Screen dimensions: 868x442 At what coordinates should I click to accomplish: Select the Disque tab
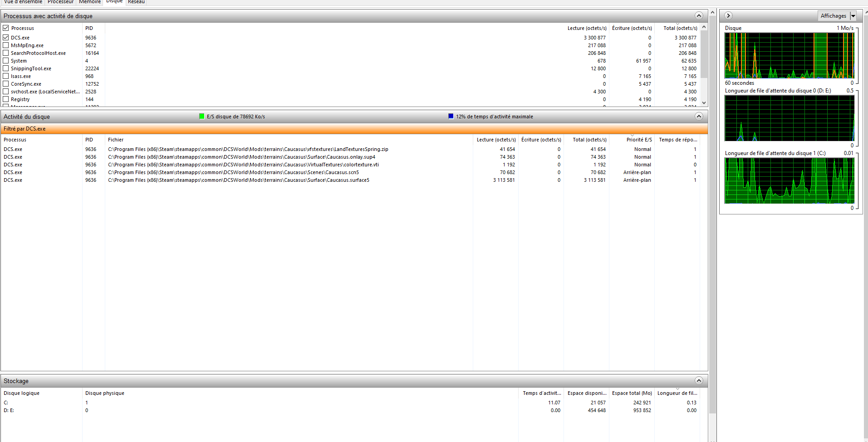tap(114, 2)
